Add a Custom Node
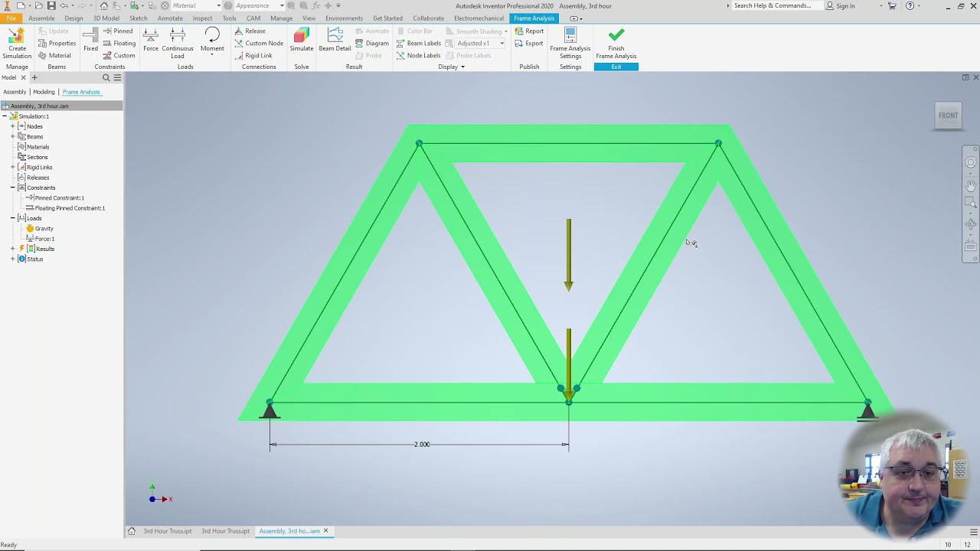This screenshot has height=551, width=980. pyautogui.click(x=259, y=44)
